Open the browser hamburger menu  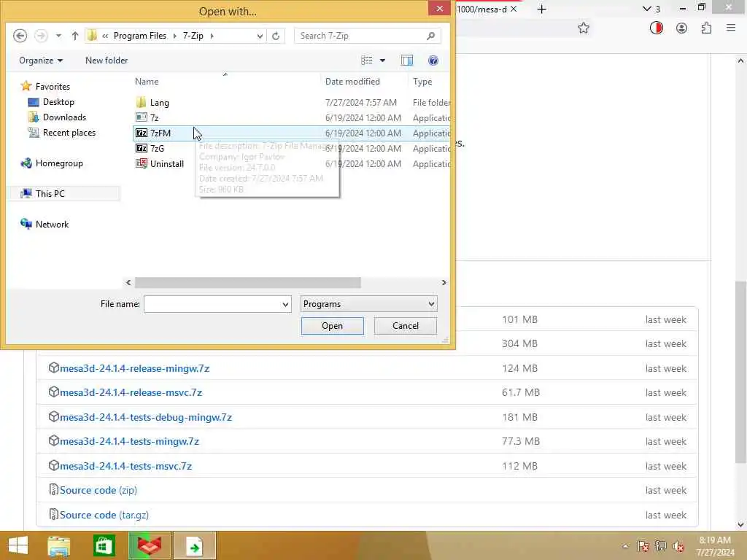pyautogui.click(x=731, y=28)
